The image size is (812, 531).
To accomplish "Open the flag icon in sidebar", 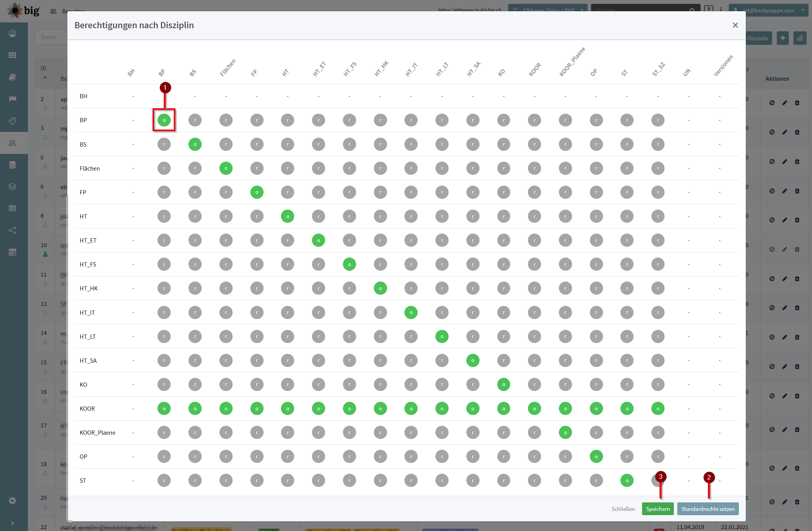I will coord(12,99).
